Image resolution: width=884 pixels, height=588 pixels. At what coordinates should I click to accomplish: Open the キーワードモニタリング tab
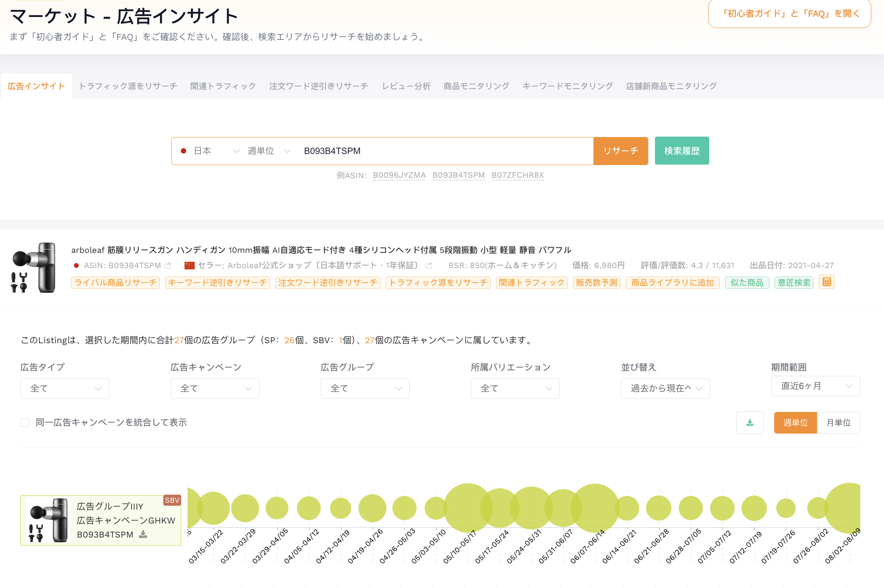568,86
